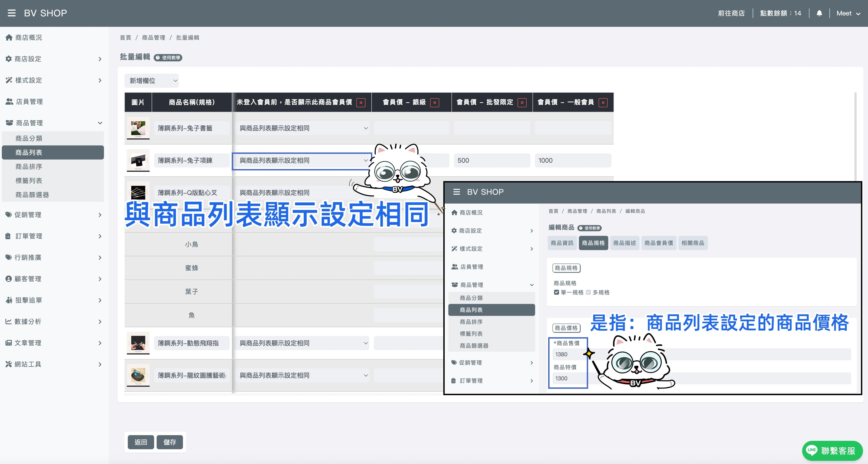Click the 返回 button
This screenshot has width=868, height=464.
tap(141, 442)
